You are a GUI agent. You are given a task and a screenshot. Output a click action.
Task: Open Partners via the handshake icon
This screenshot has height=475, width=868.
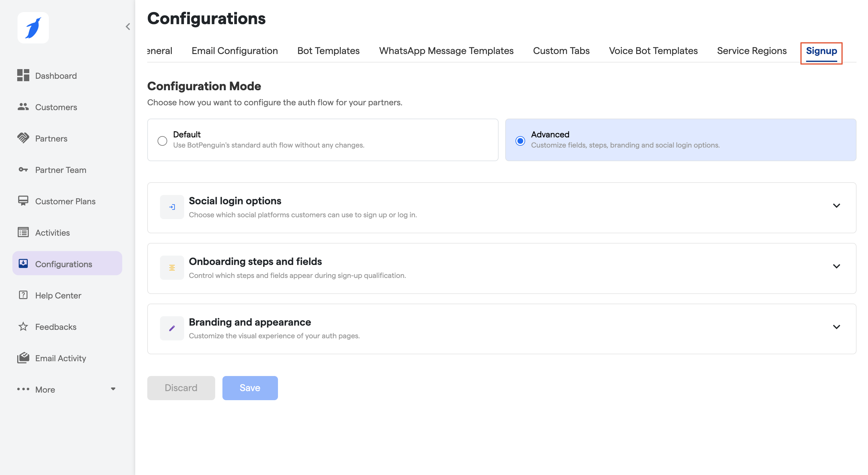pyautogui.click(x=23, y=138)
